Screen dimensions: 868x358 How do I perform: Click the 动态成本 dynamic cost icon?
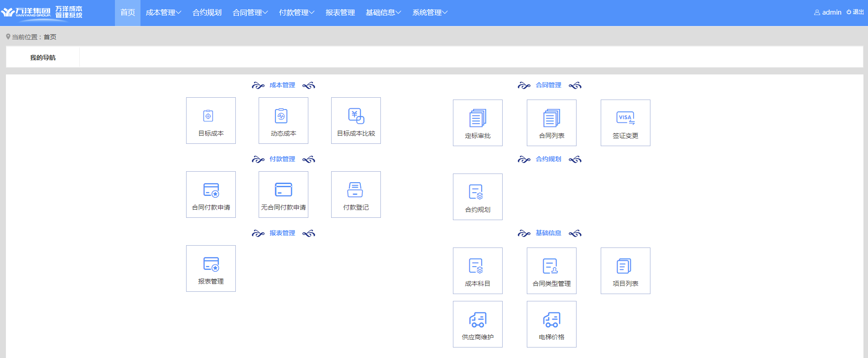281,116
